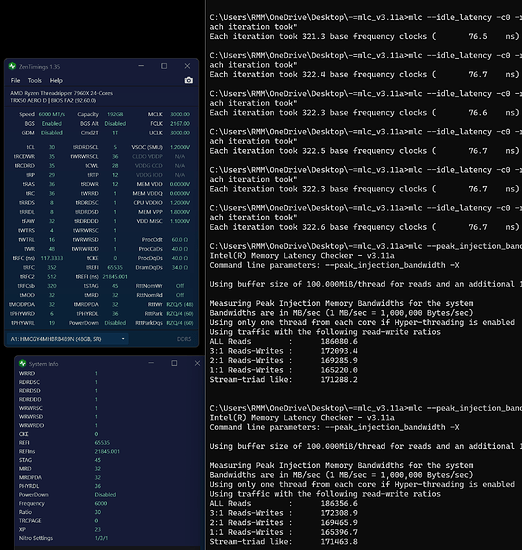522x550 pixels.
Task: Minimize the System Info window
Action: click(151, 363)
